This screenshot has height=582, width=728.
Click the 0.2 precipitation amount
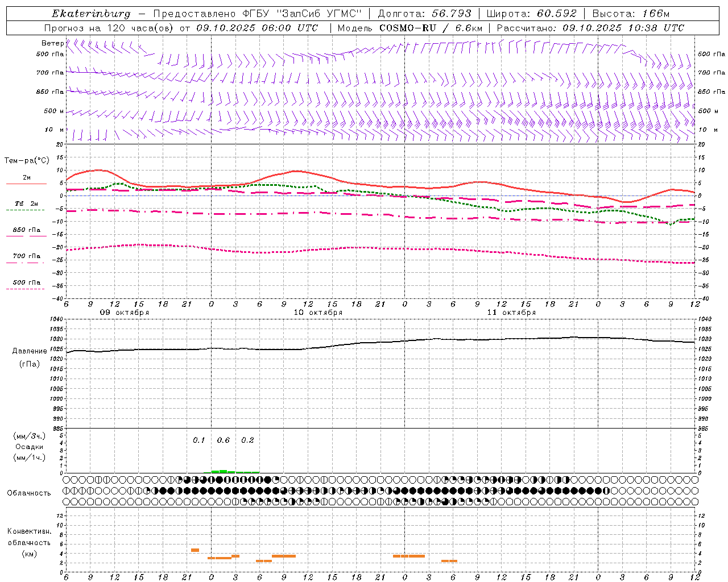pyautogui.click(x=247, y=440)
